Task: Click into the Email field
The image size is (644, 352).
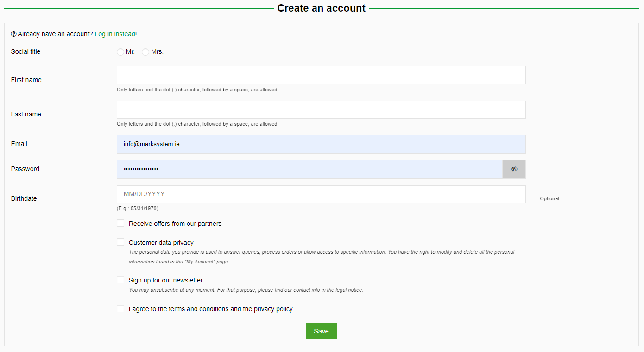Action: click(321, 144)
